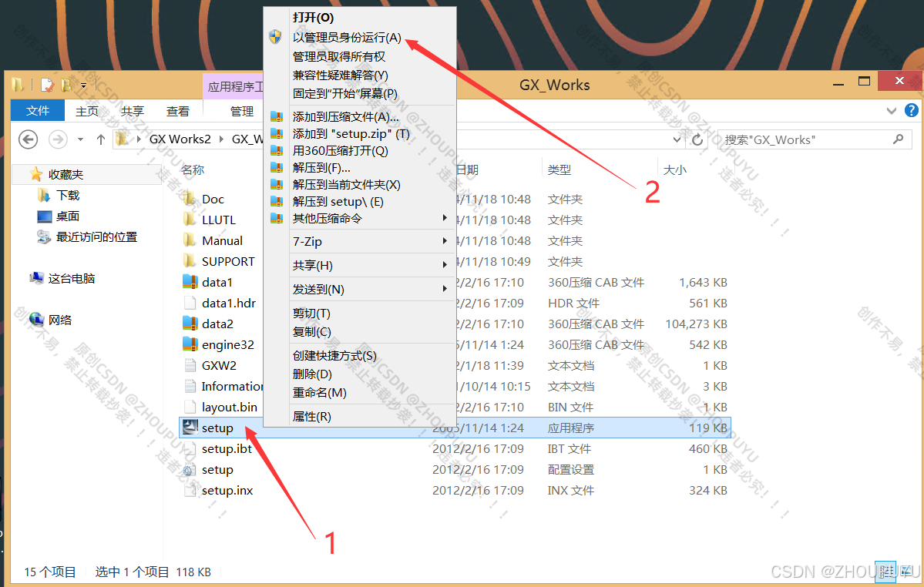
Task: Select the setup.ibt file row
Action: (x=455, y=448)
